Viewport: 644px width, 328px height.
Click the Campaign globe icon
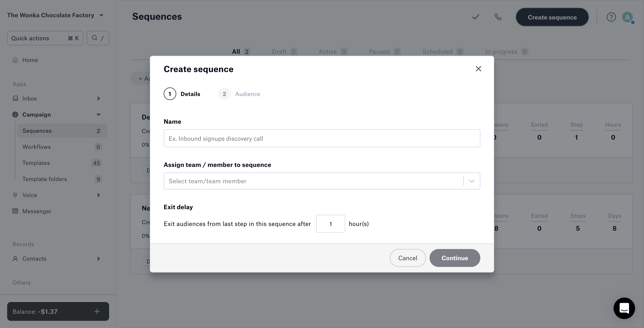[15, 114]
